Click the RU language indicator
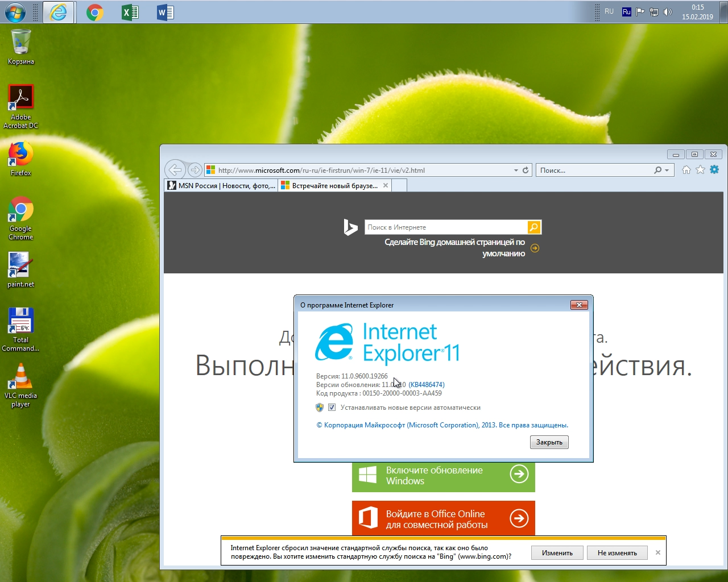728x582 pixels. click(609, 11)
